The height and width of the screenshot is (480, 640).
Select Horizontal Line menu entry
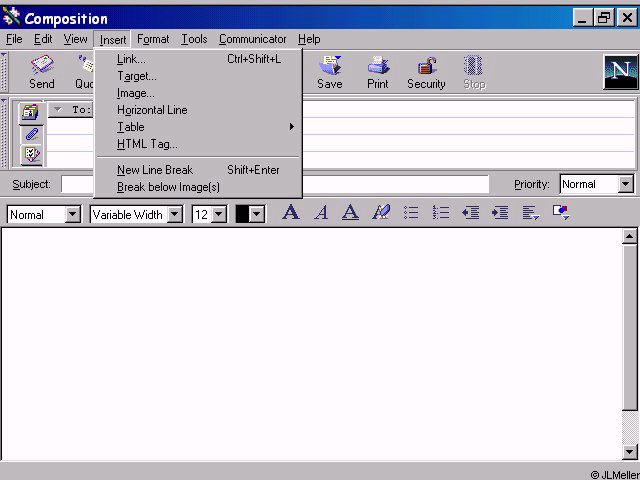click(x=198, y=110)
